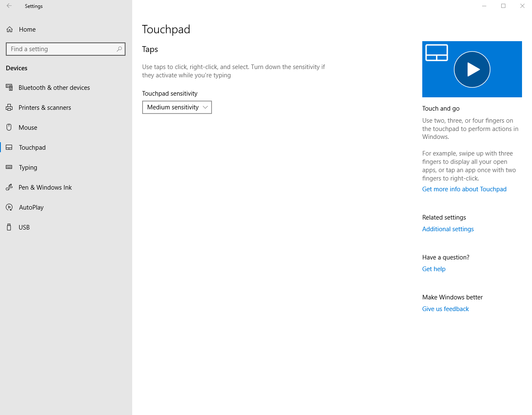
Task: Click the search magnifier icon
Action: coord(119,49)
